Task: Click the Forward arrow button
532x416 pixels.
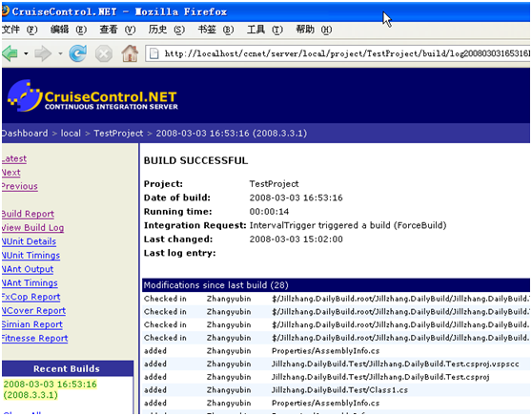Action: 43,53
